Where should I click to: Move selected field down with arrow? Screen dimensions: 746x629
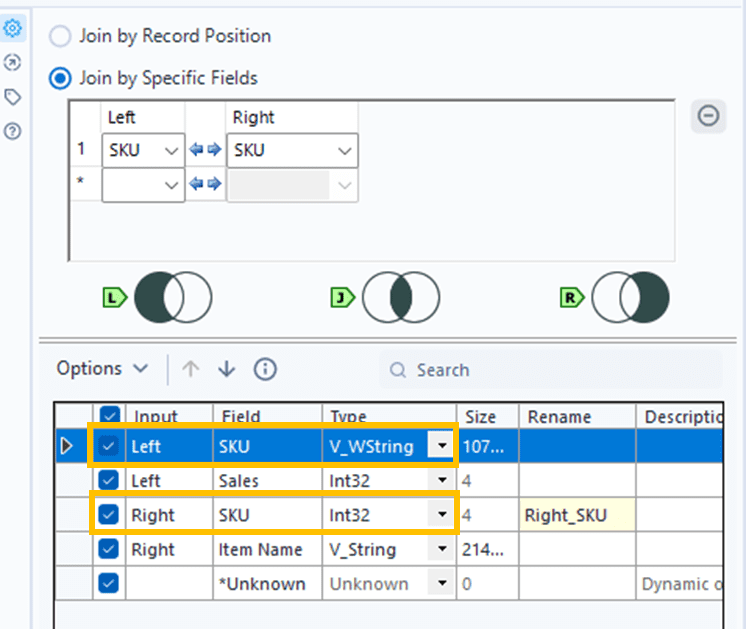(x=227, y=369)
